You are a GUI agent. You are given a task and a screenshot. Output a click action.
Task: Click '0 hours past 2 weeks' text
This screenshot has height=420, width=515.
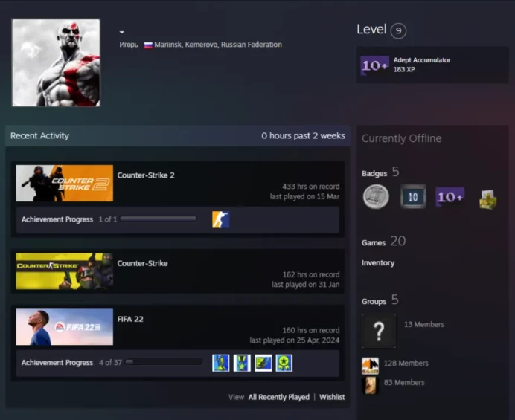(303, 136)
